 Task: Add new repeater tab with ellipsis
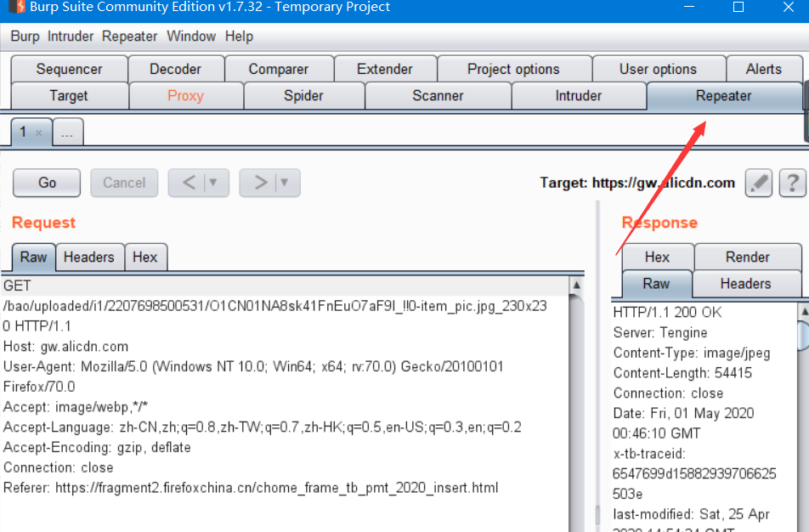click(x=67, y=133)
